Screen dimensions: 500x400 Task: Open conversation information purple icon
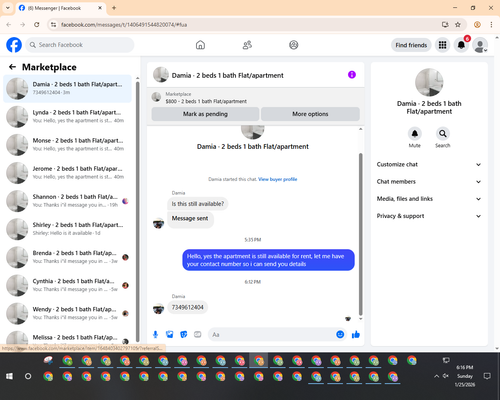pos(352,75)
